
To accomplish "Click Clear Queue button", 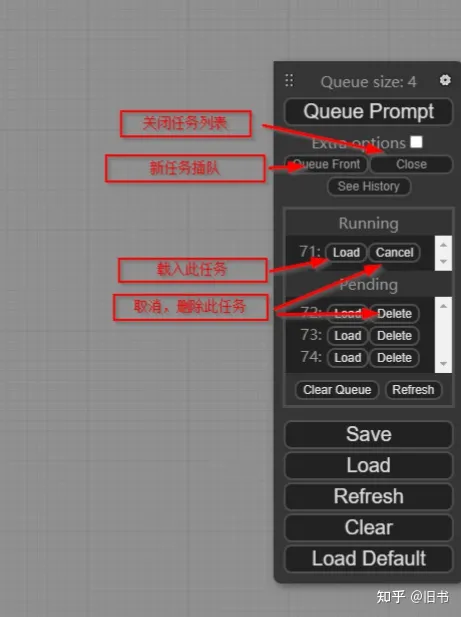I will [337, 390].
